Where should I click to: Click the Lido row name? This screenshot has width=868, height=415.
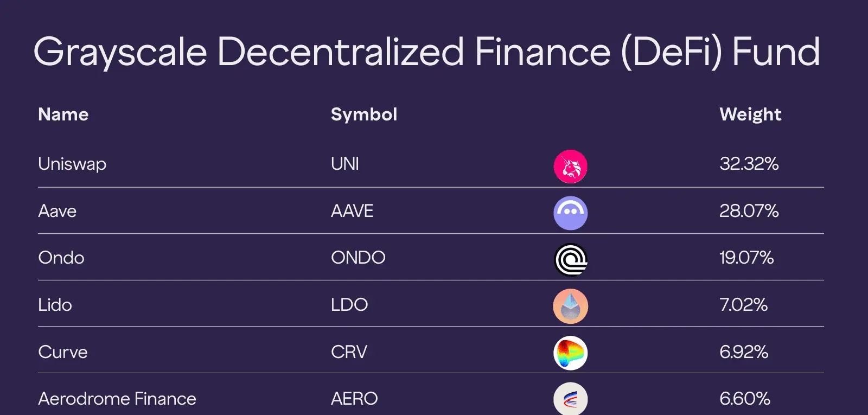pyautogui.click(x=55, y=305)
